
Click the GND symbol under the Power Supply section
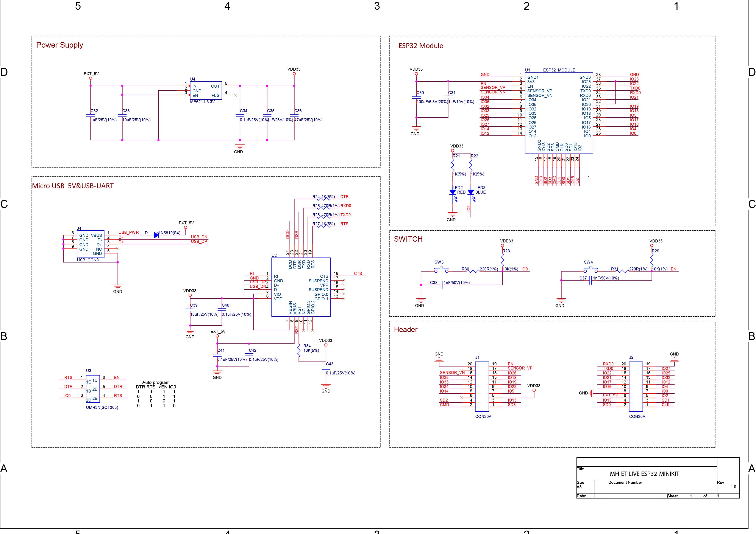(x=240, y=146)
